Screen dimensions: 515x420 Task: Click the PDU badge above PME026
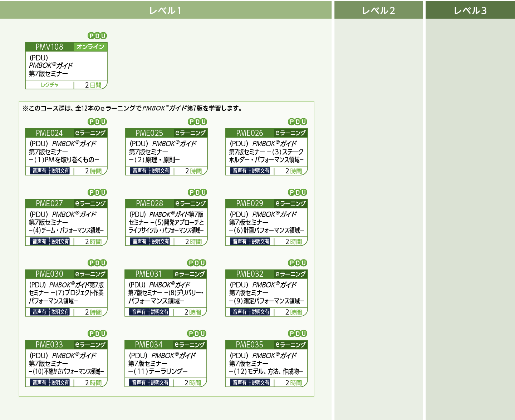pyautogui.click(x=298, y=122)
